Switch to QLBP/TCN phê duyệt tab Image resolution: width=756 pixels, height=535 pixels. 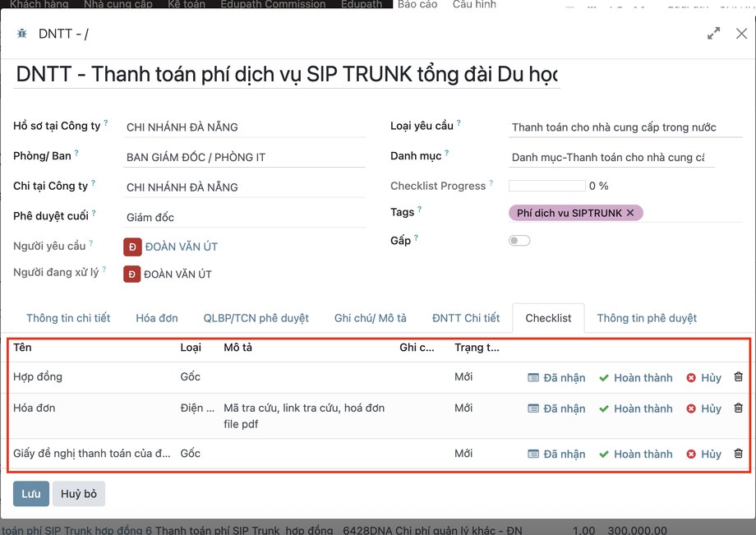point(256,318)
